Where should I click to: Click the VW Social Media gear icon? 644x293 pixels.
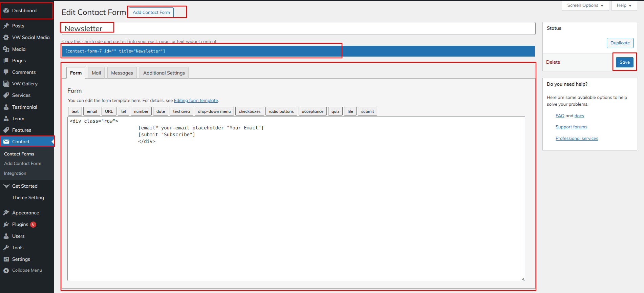[x=6, y=37]
